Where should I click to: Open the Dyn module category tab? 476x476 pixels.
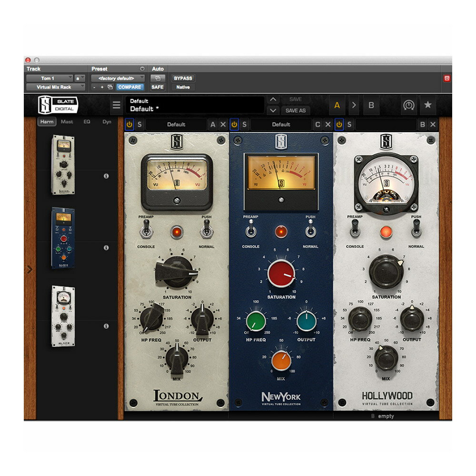[107, 122]
